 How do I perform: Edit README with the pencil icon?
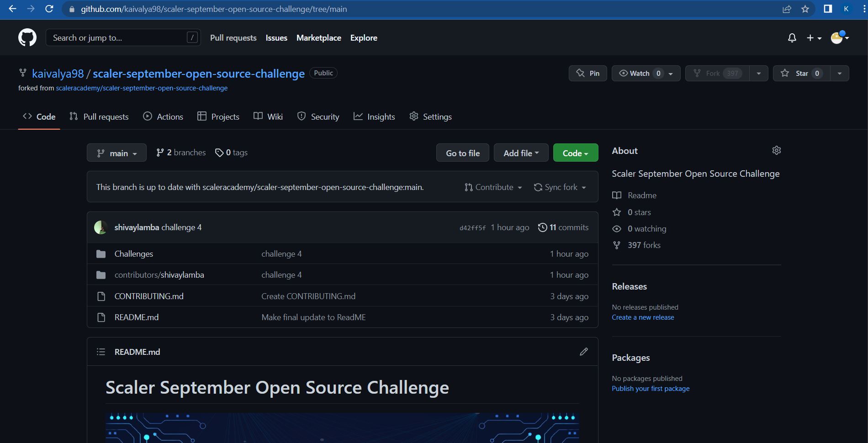[x=584, y=352]
